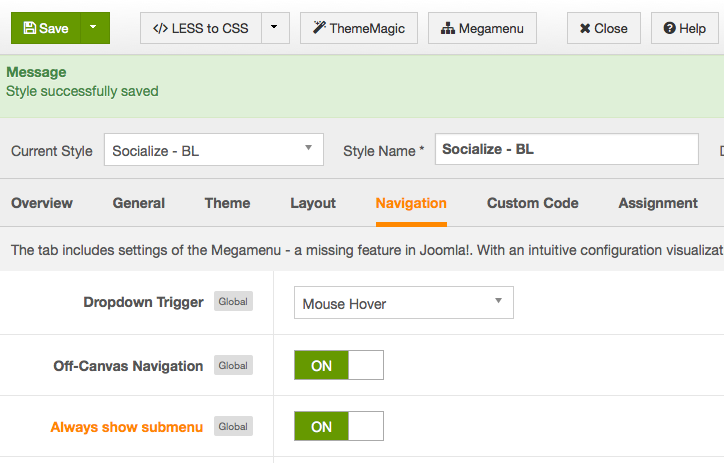
Task: Click the Save floppy disk icon
Action: point(30,28)
